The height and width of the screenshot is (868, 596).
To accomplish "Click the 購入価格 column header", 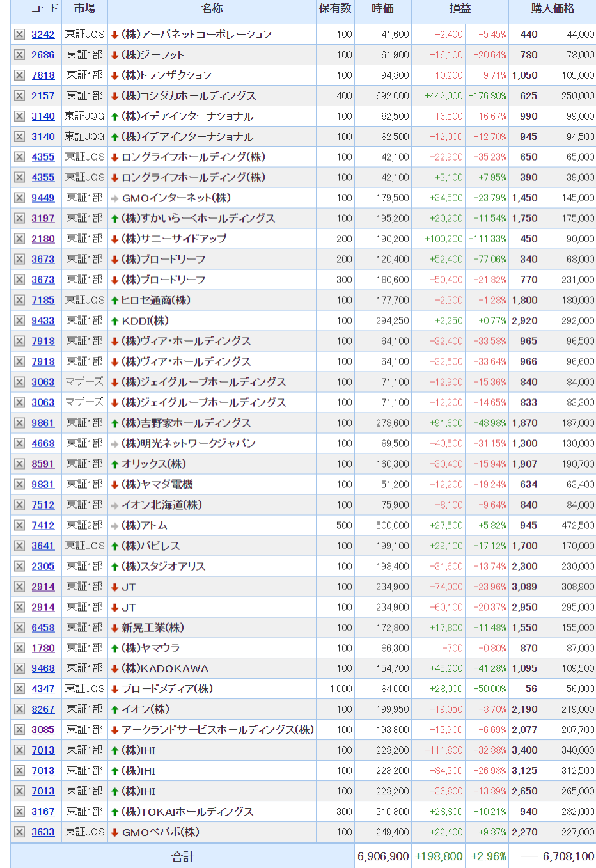I will point(553,9).
